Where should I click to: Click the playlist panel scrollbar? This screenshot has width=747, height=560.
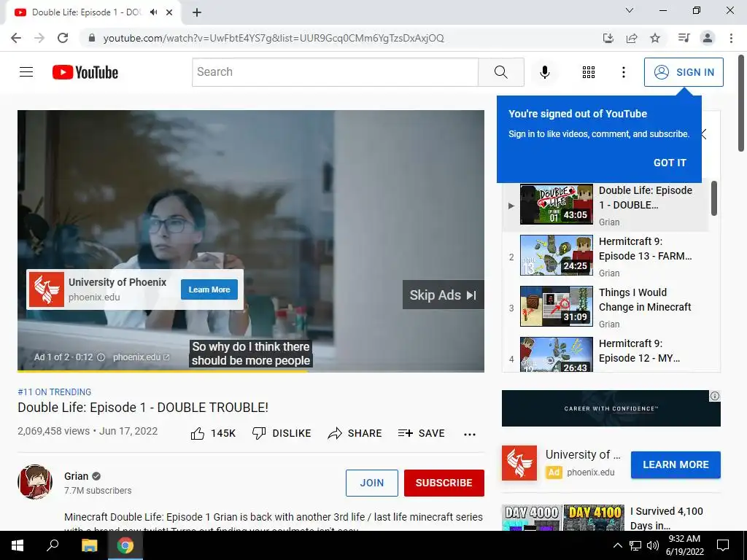click(713, 198)
